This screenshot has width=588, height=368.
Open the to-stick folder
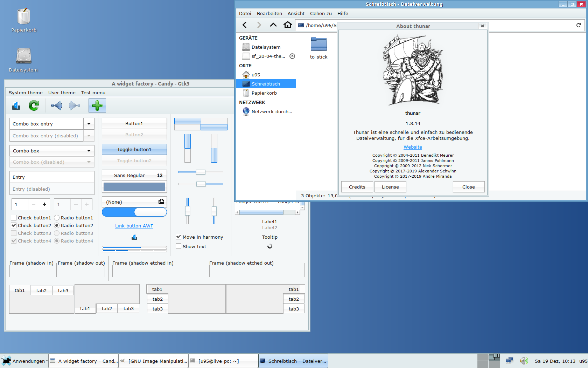pos(318,48)
